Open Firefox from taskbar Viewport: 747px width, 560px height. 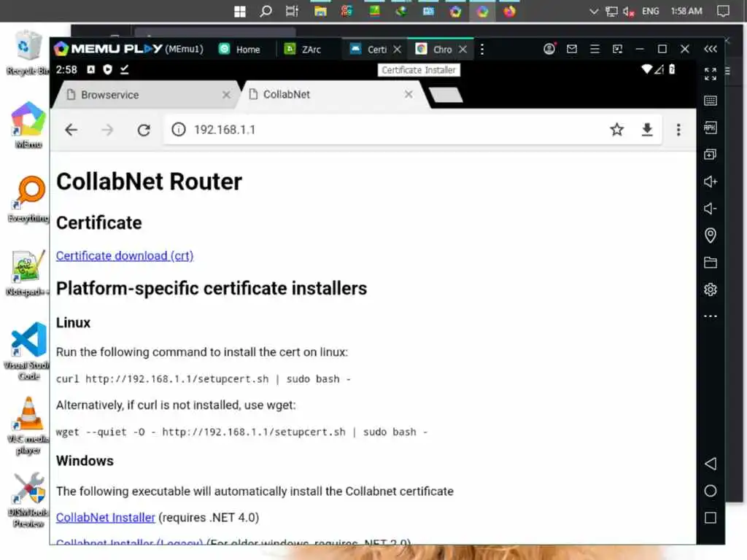tap(509, 12)
